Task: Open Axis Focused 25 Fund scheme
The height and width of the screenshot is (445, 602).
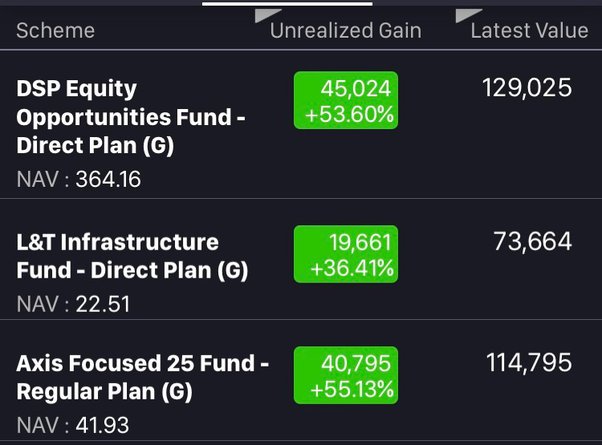Action: [x=142, y=377]
